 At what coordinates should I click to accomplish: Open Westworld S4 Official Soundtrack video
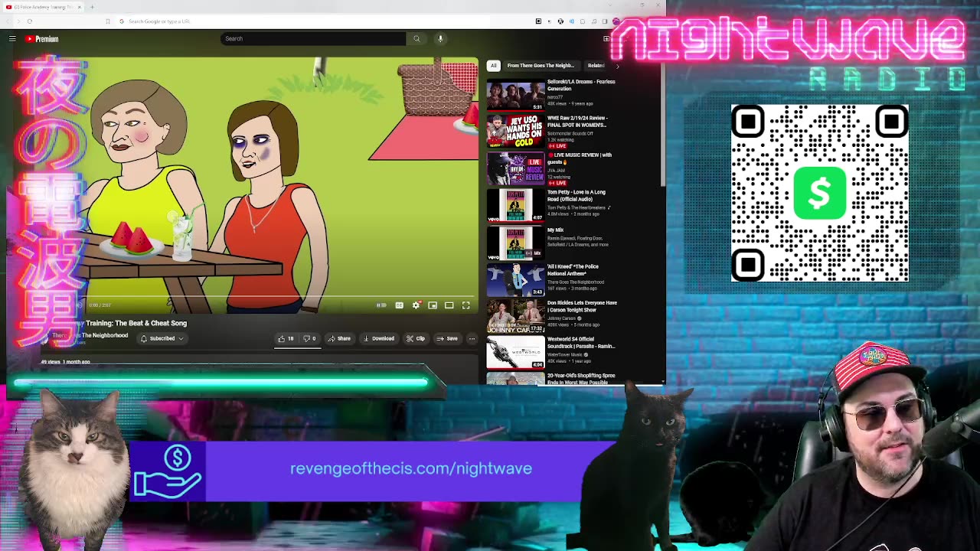pyautogui.click(x=552, y=353)
